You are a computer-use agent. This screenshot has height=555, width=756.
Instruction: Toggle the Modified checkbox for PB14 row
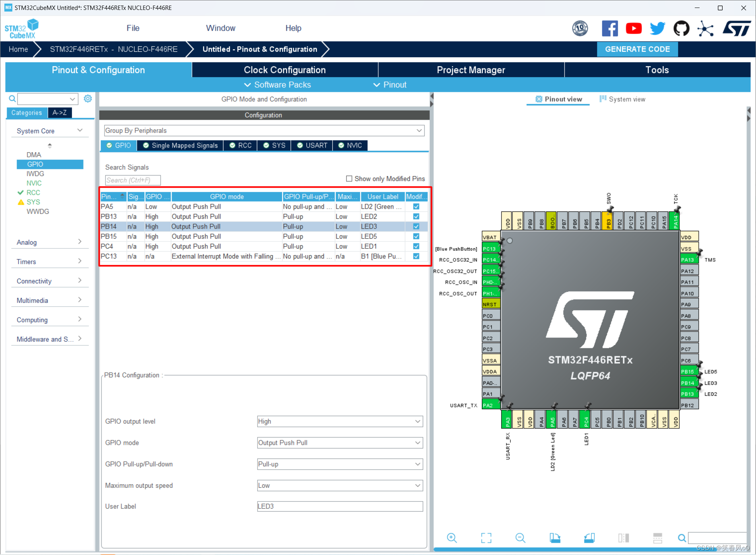pos(416,226)
